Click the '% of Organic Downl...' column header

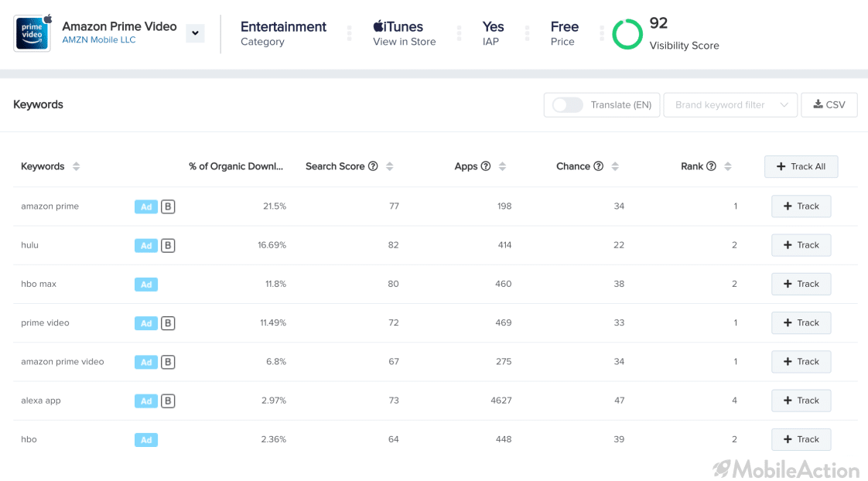click(236, 166)
